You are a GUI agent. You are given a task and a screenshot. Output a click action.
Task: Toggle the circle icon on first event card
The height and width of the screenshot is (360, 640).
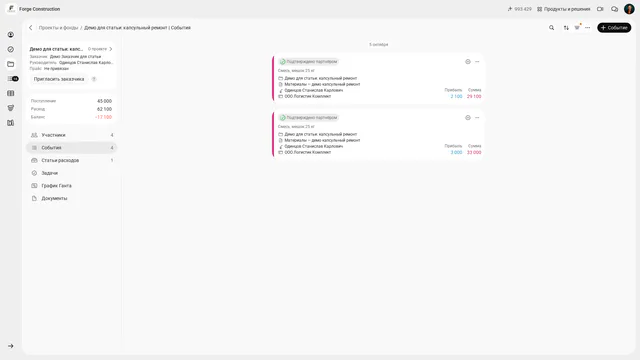(468, 62)
